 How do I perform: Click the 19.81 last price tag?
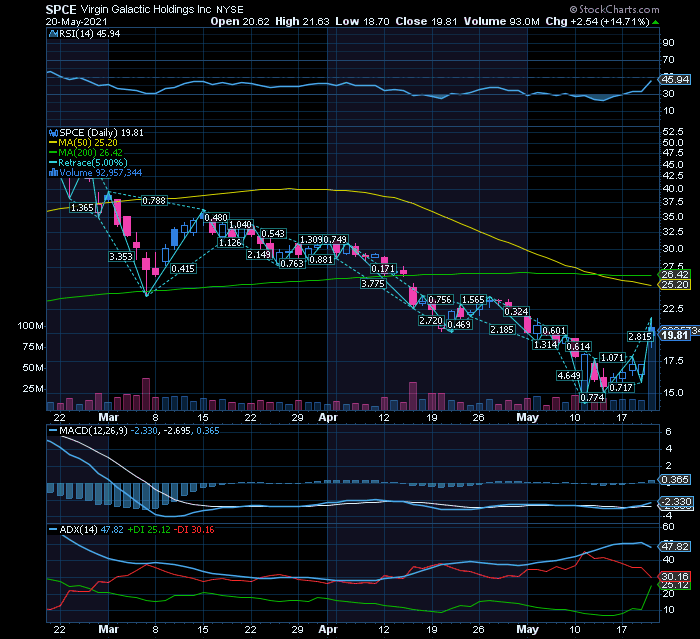675,335
